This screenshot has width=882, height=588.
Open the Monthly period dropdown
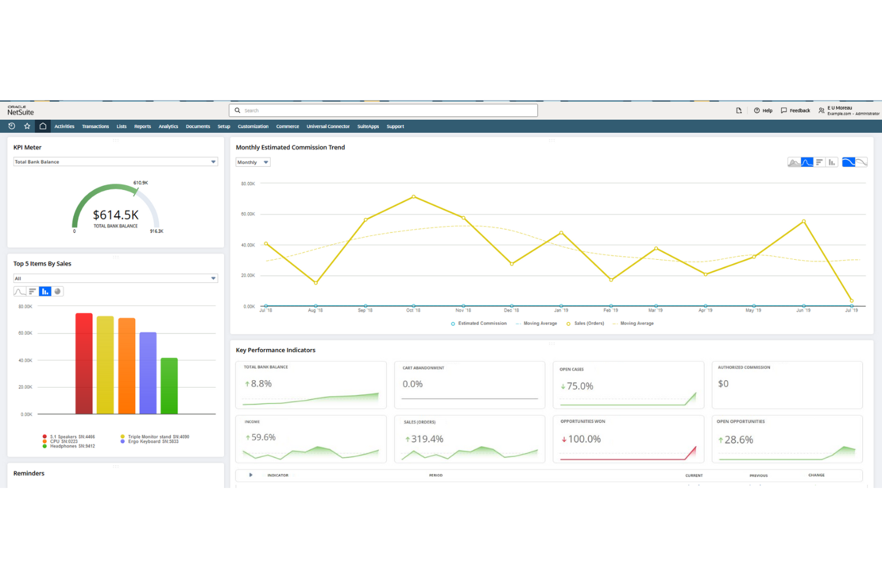252,161
